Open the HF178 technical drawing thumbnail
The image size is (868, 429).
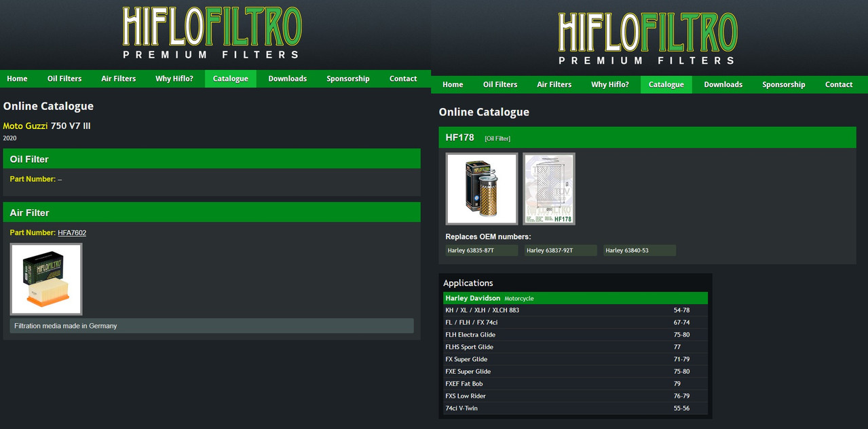[x=549, y=189]
